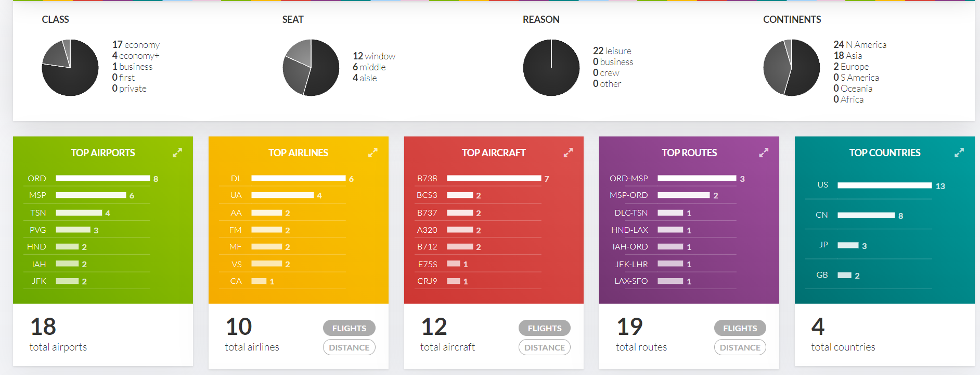Viewport: 980px width, 375px height.
Task: Click the PVG airport label
Action: point(38,230)
